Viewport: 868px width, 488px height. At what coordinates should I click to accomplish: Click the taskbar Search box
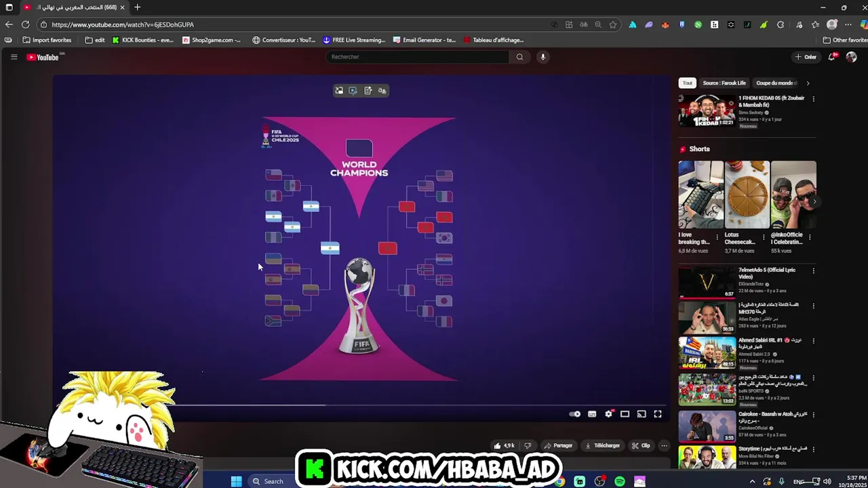coord(271,481)
